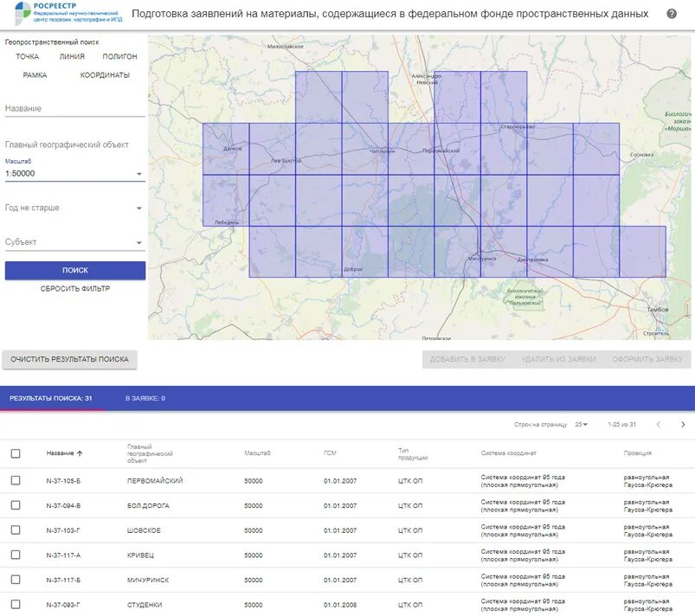This screenshot has width=695, height=616.
Task: Select the РАМКА search mode
Action: [x=35, y=75]
